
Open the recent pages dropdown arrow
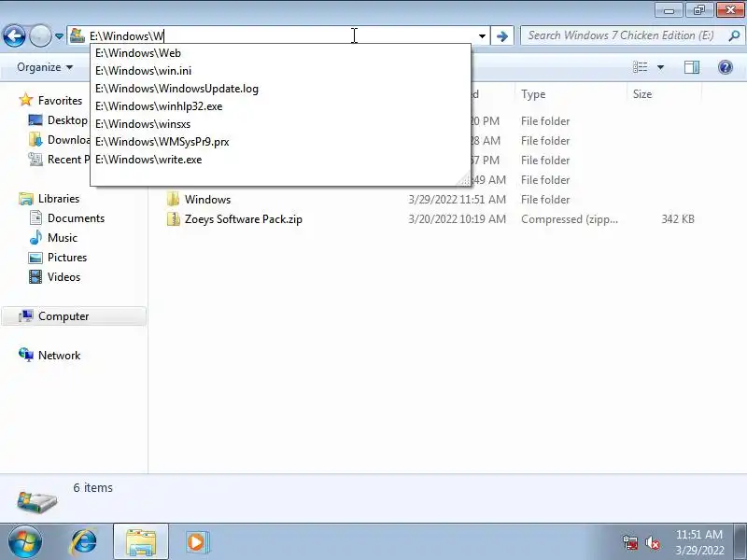[x=59, y=36]
